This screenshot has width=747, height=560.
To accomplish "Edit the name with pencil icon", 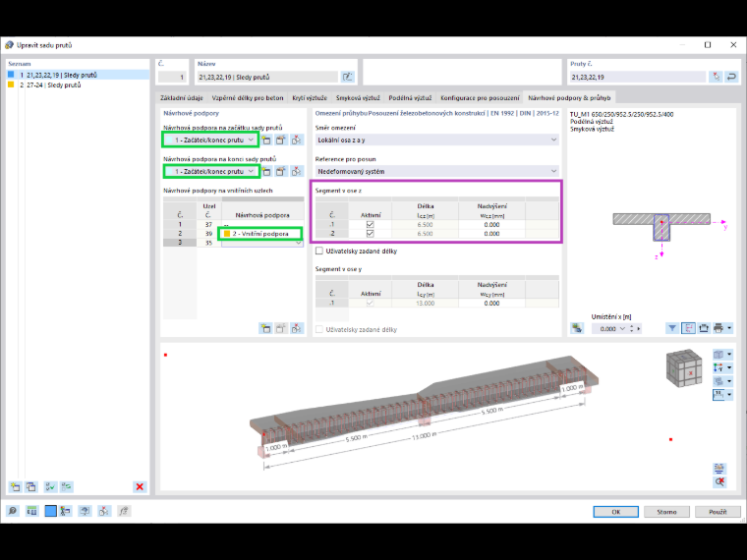I will [347, 77].
